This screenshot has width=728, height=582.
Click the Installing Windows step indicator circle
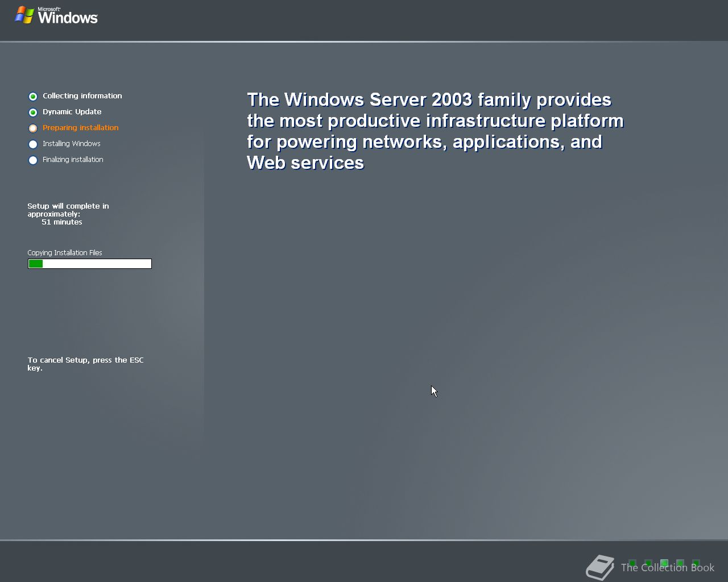point(33,144)
